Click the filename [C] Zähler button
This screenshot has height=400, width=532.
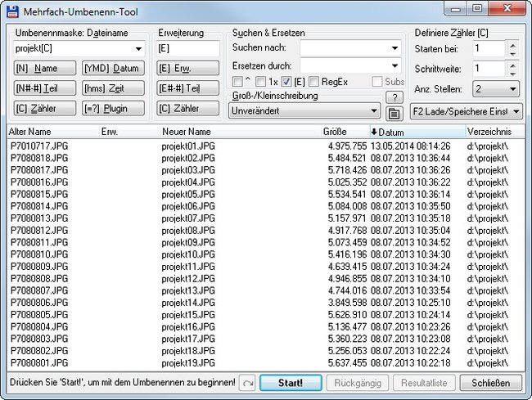(45, 109)
